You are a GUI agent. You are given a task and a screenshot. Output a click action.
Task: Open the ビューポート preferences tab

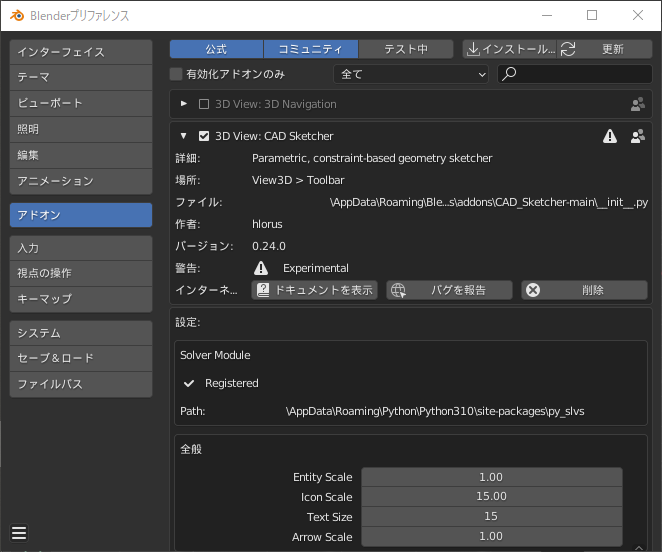(81, 103)
